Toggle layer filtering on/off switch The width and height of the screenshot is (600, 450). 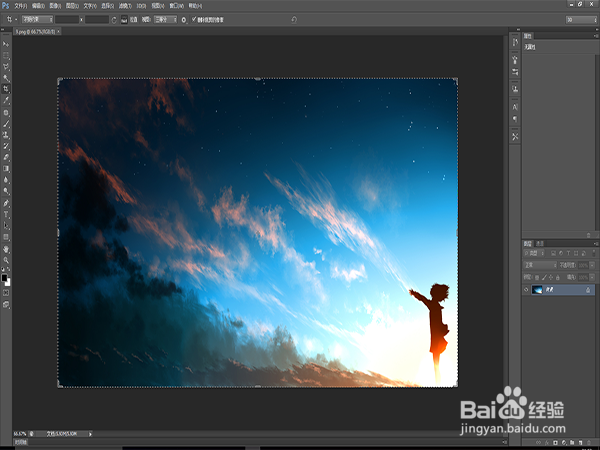tap(593, 253)
